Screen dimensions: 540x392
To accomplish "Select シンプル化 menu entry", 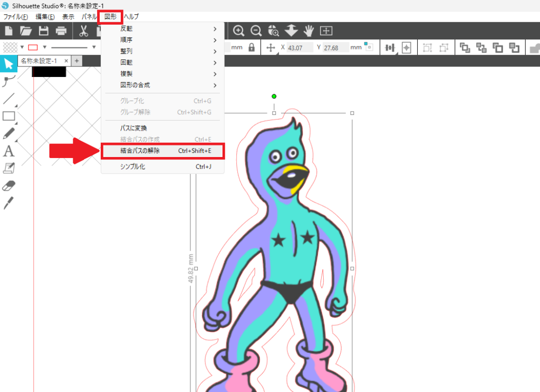I will pos(162,166).
